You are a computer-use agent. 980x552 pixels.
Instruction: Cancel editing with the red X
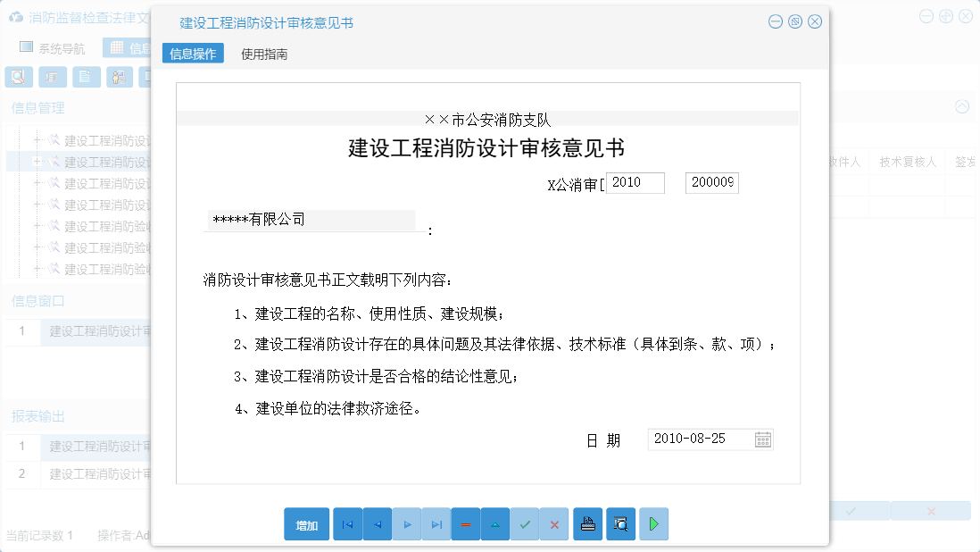(x=554, y=524)
